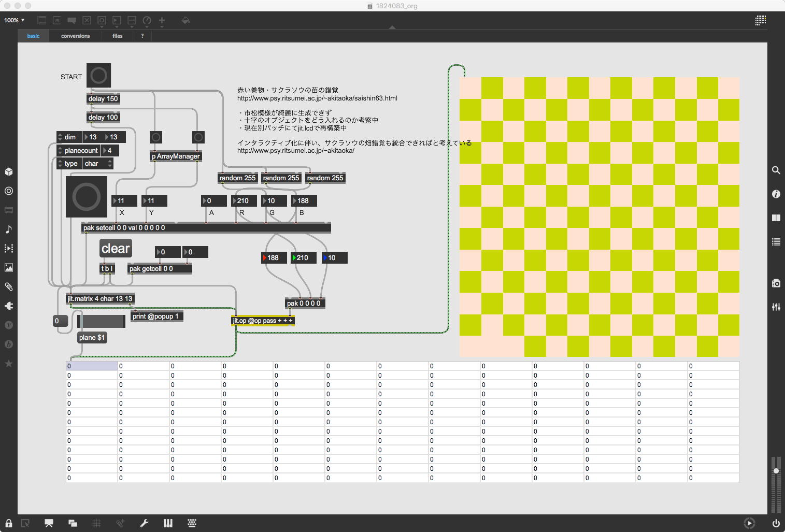Open the images browser in left sidebar
Viewport: 785px width, 532px height.
point(9,267)
